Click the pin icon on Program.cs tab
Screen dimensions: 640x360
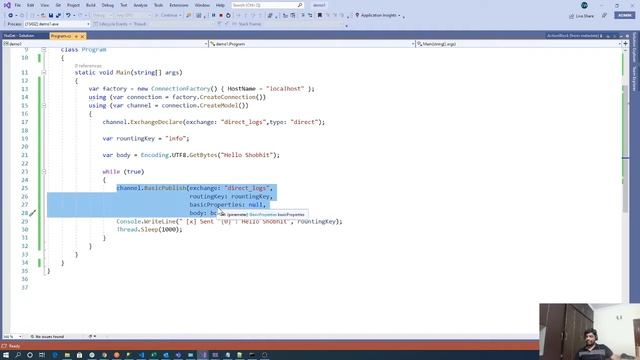point(76,36)
